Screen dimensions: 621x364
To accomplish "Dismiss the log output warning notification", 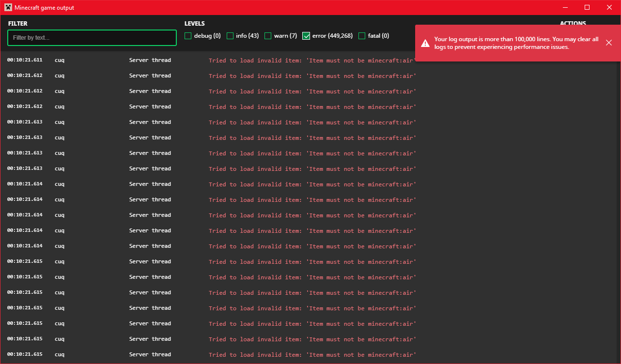I will click(609, 43).
